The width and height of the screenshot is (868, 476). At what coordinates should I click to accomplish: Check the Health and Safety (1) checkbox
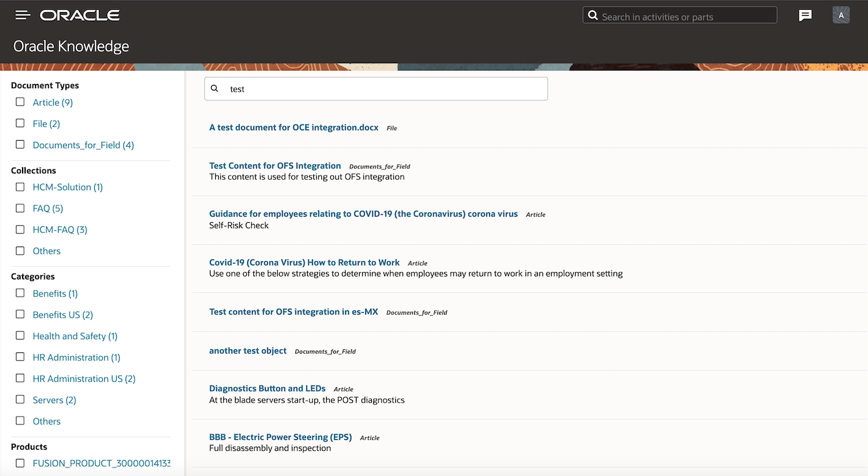point(20,336)
